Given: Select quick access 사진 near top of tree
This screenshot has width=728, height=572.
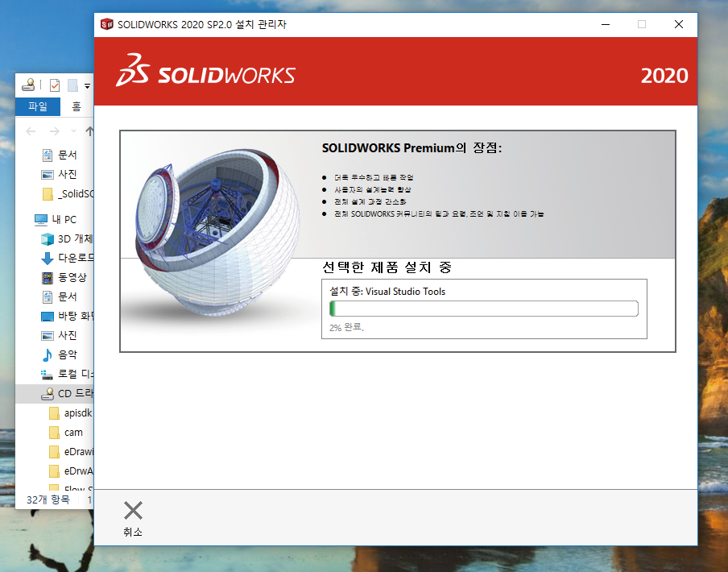Looking at the screenshot, I should 59,175.
